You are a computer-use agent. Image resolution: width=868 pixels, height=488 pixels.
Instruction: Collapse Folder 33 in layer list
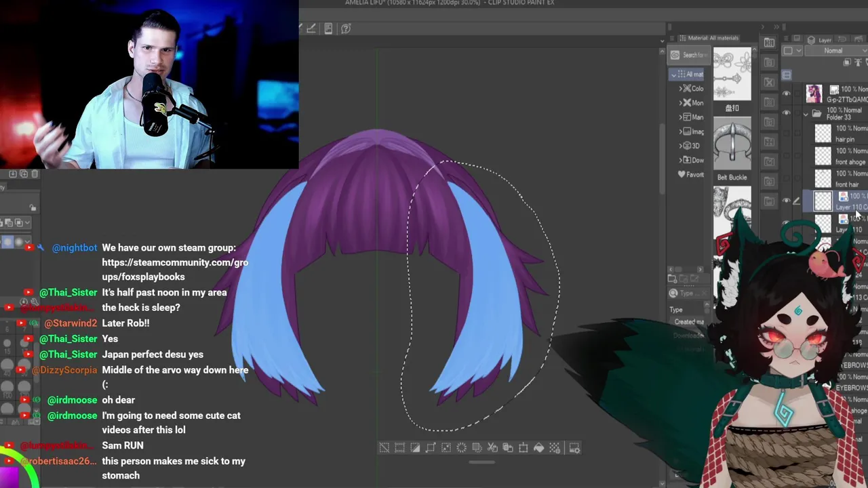806,114
